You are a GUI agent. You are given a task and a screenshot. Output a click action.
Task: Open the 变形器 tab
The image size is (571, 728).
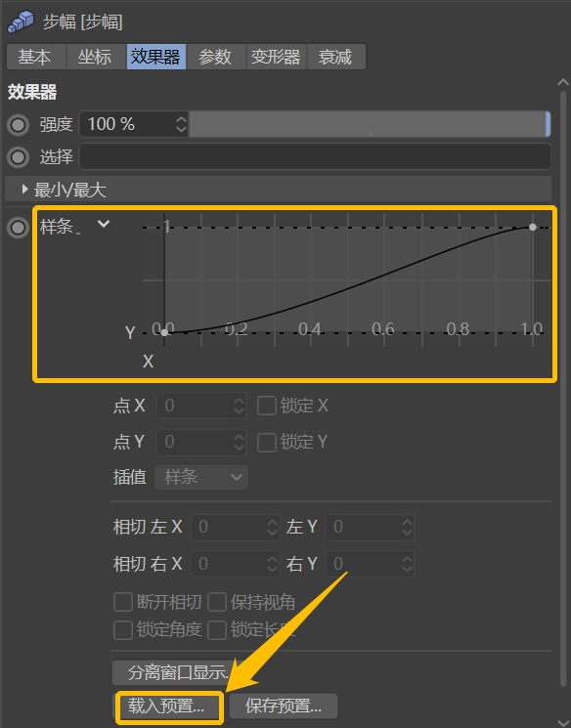click(x=277, y=57)
